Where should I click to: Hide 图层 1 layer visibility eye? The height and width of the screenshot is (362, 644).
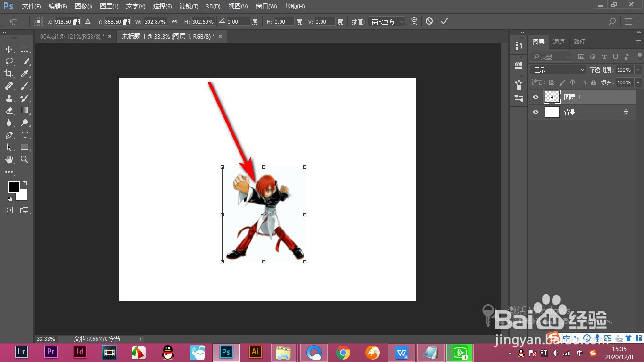[536, 97]
